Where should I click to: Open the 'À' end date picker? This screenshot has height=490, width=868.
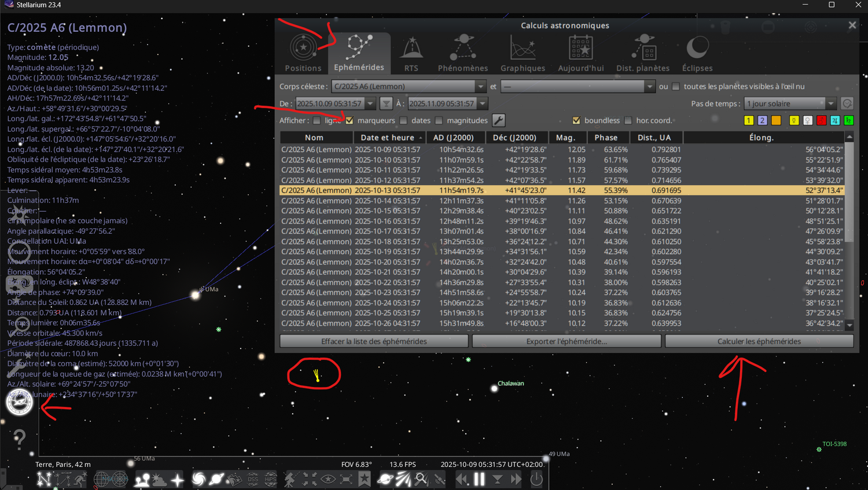pos(447,104)
